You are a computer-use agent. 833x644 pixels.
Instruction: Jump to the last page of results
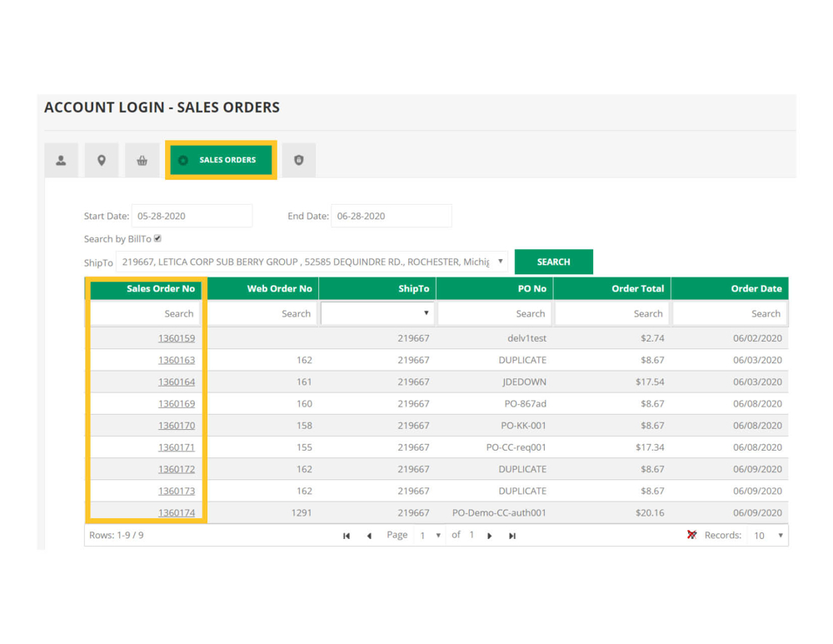(x=512, y=536)
